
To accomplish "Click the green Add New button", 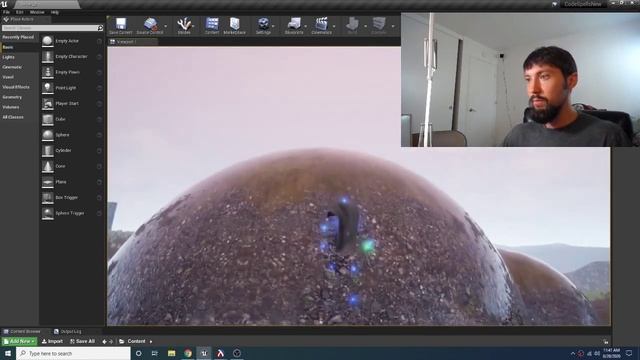I will coord(19,341).
